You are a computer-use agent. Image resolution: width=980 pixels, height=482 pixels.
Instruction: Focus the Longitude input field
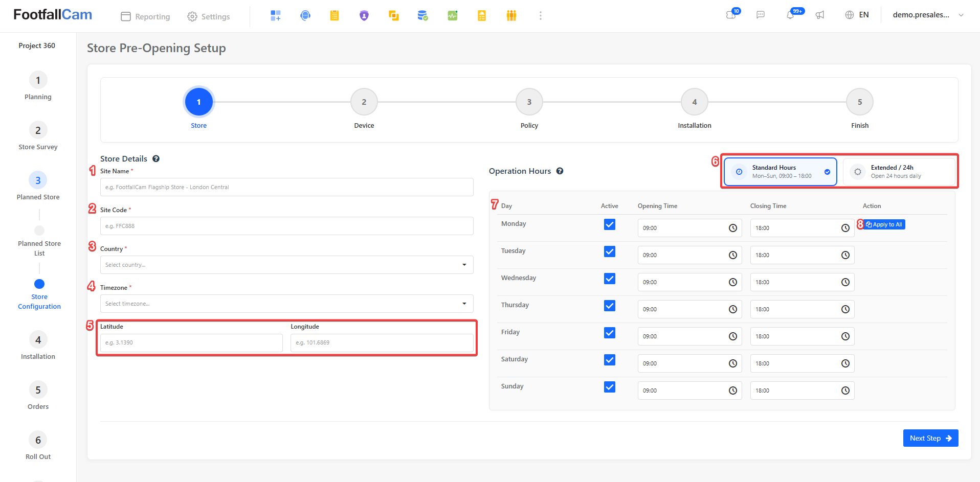[x=382, y=342]
